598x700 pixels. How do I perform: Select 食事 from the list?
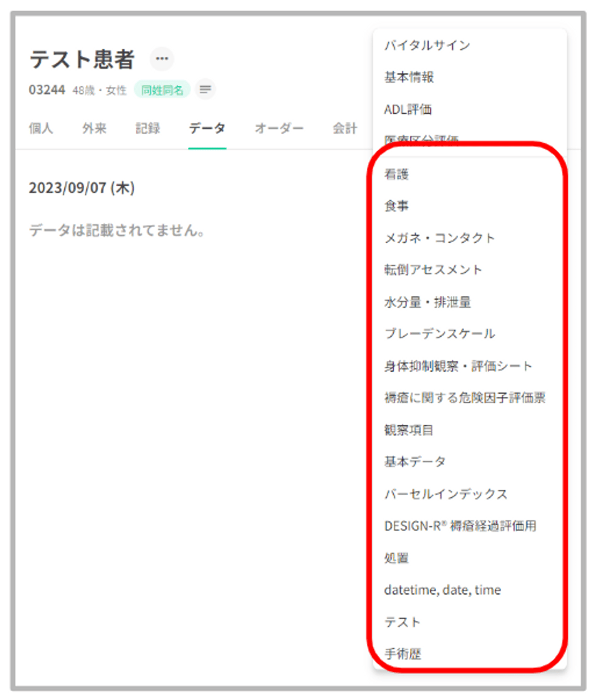tap(397, 206)
